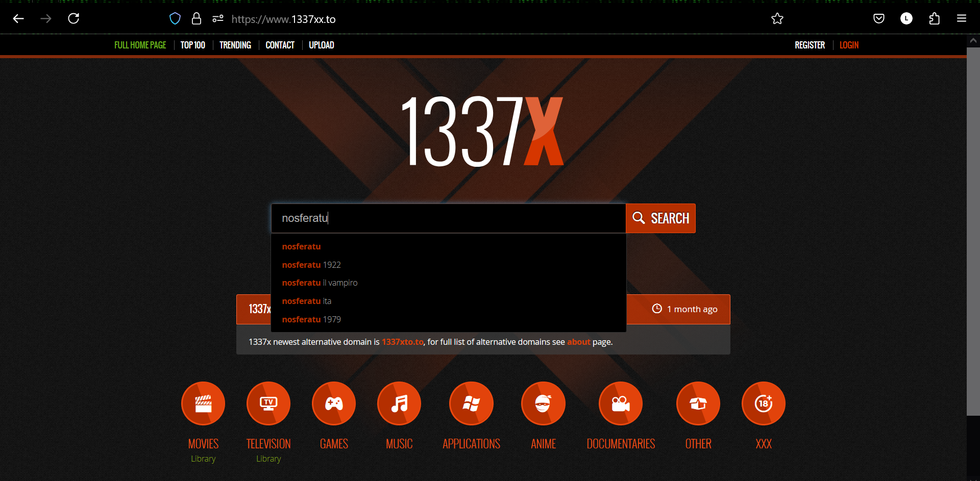Click the browser address bar URL
The width and height of the screenshot is (980, 481).
pos(283,19)
